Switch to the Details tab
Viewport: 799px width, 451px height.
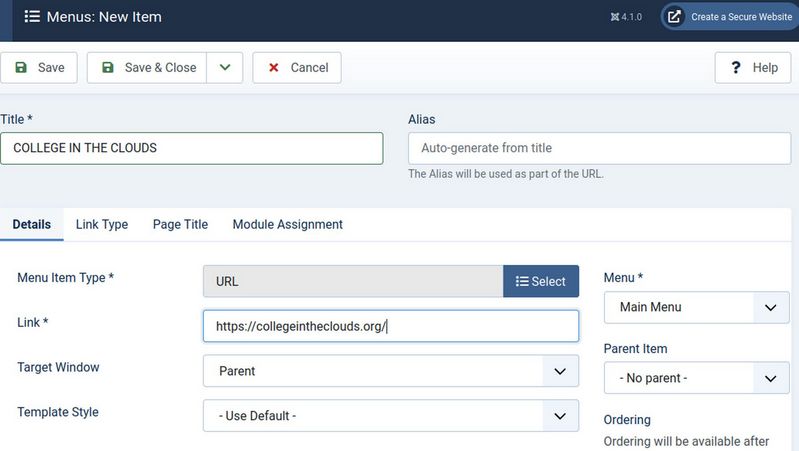pos(32,224)
